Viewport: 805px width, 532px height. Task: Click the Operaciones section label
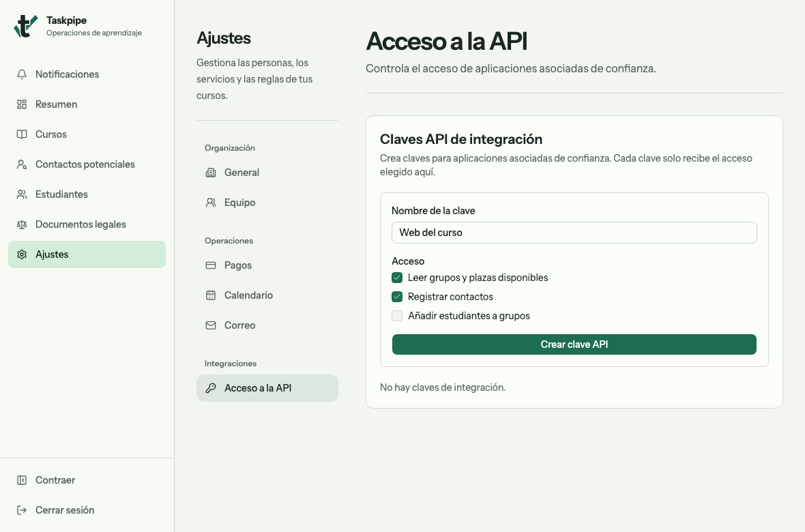tap(229, 241)
